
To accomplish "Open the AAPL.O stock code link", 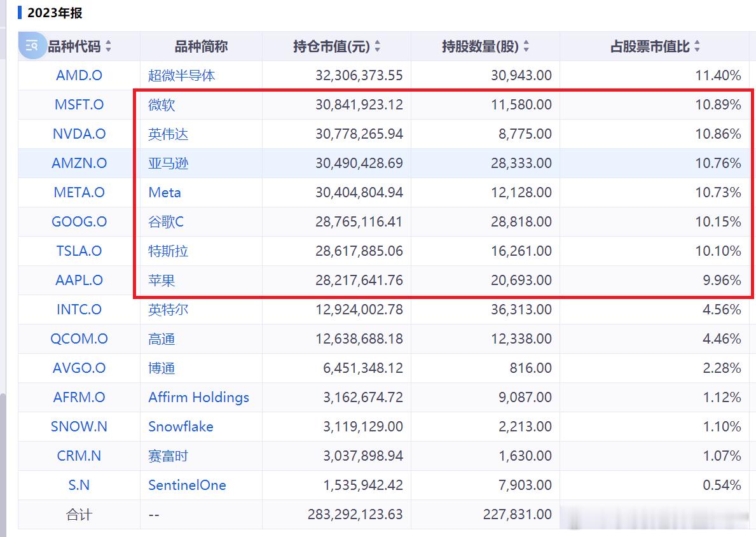I will tap(79, 281).
